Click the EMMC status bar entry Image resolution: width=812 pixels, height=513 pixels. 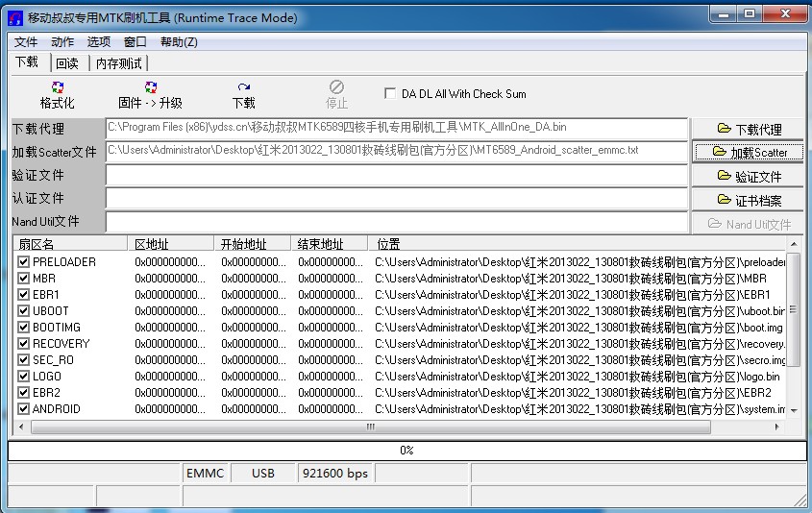(205, 474)
